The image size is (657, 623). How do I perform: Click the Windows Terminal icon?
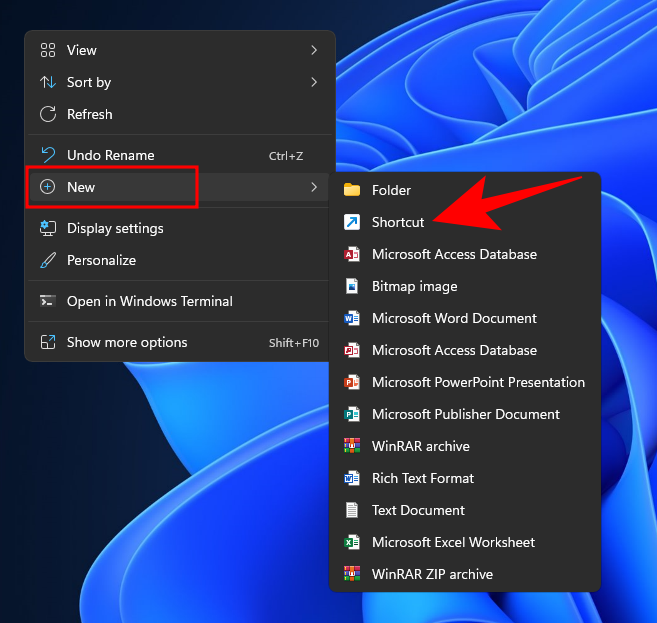point(47,301)
